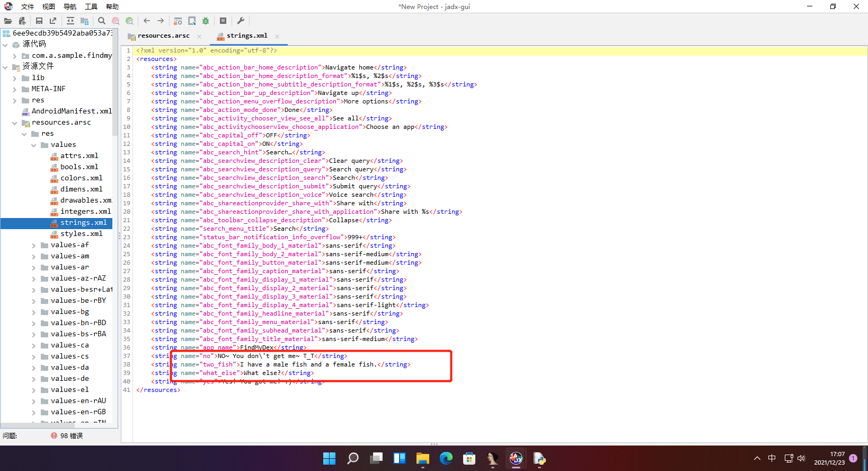Toggle flatten packages toolbar icon
The image size is (868, 471).
point(84,21)
